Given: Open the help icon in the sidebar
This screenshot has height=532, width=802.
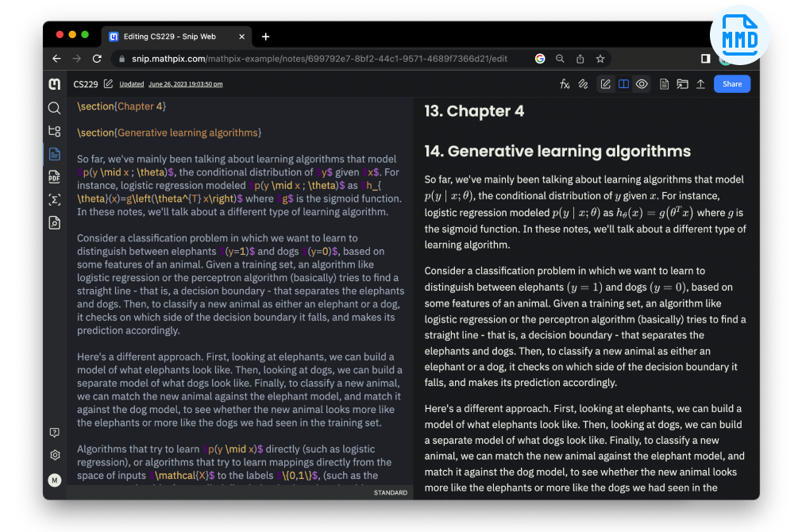Looking at the screenshot, I should 54,433.
